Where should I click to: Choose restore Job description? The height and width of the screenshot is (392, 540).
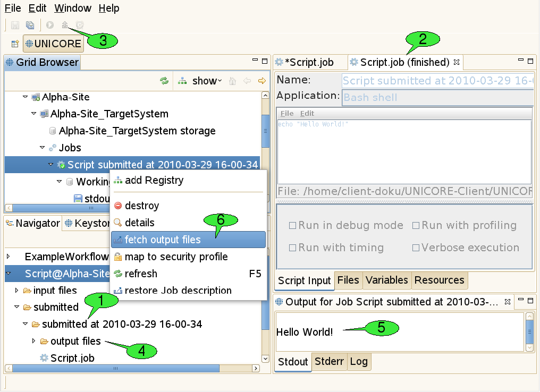188,291
